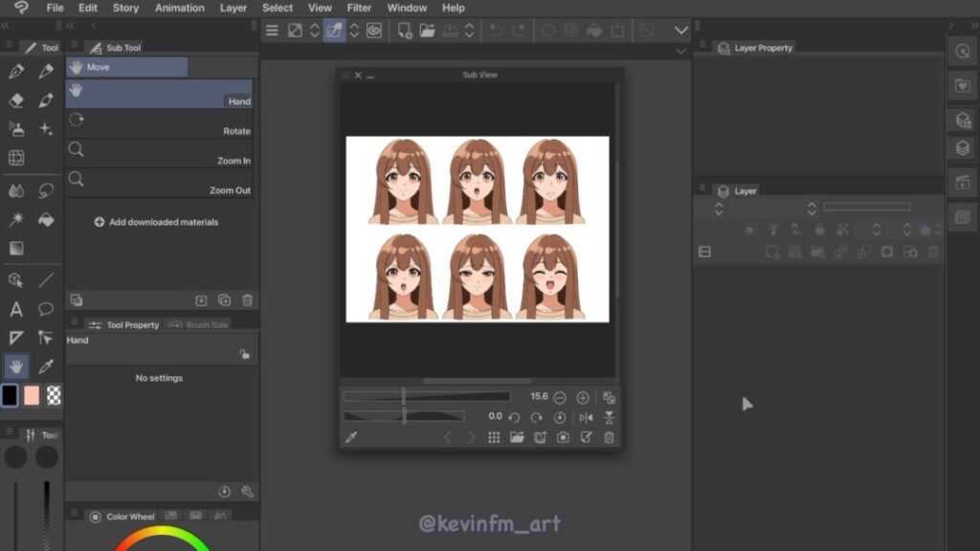Toggle the Tool Property lock icon

(245, 354)
